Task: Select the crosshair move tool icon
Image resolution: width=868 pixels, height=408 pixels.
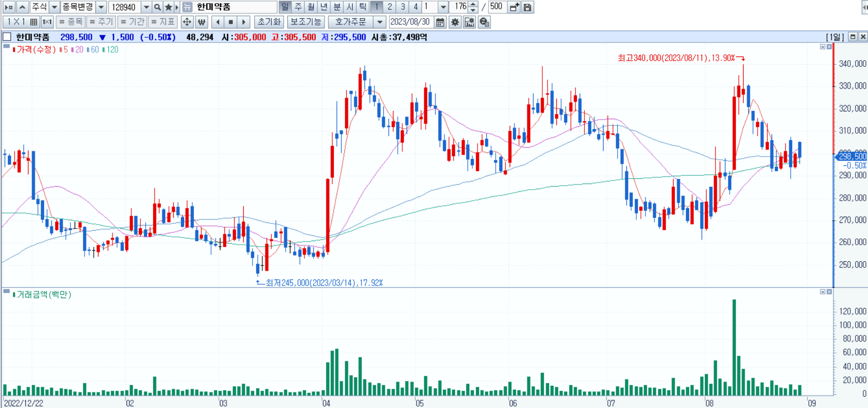Action: 187,22
